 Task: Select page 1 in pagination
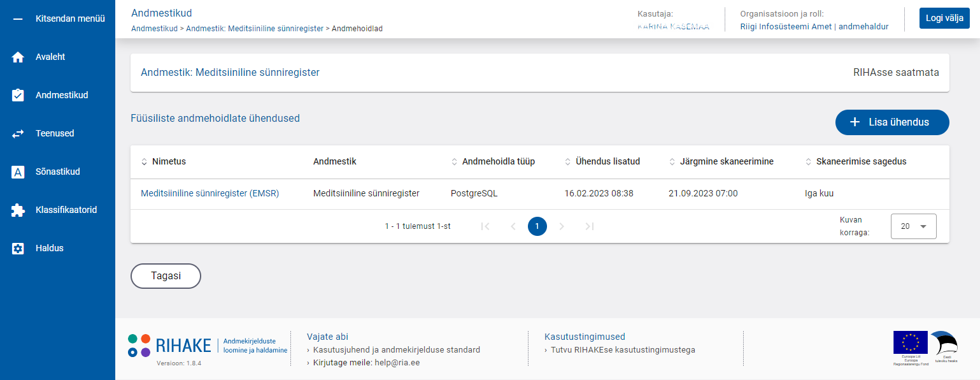[x=537, y=226]
